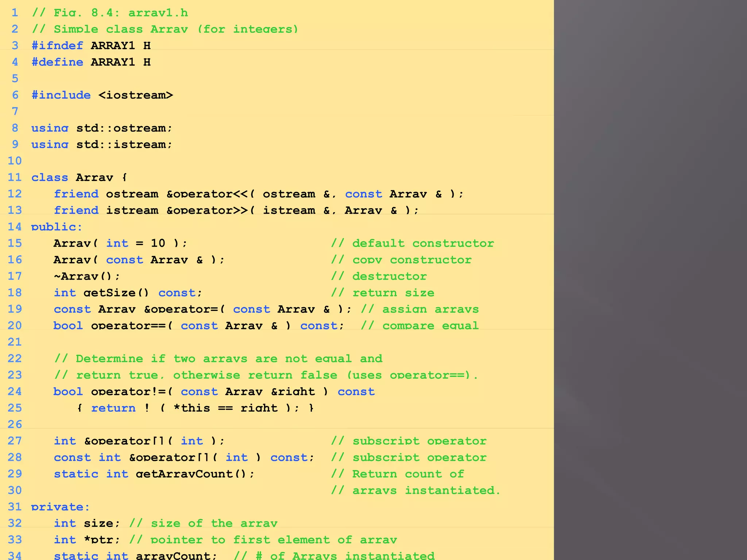
Task: Select the 'Simple class Array (for integers)' comment
Action: coord(165,29)
